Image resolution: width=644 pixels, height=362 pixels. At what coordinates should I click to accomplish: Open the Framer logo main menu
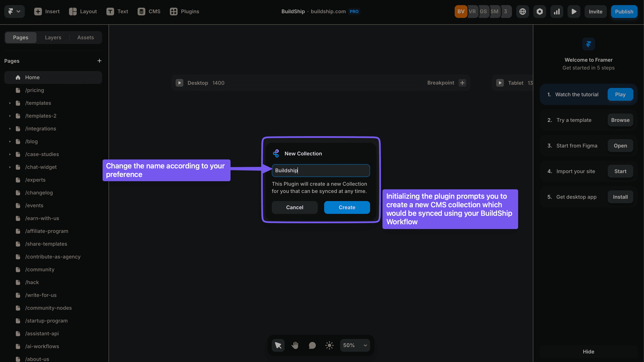click(14, 12)
